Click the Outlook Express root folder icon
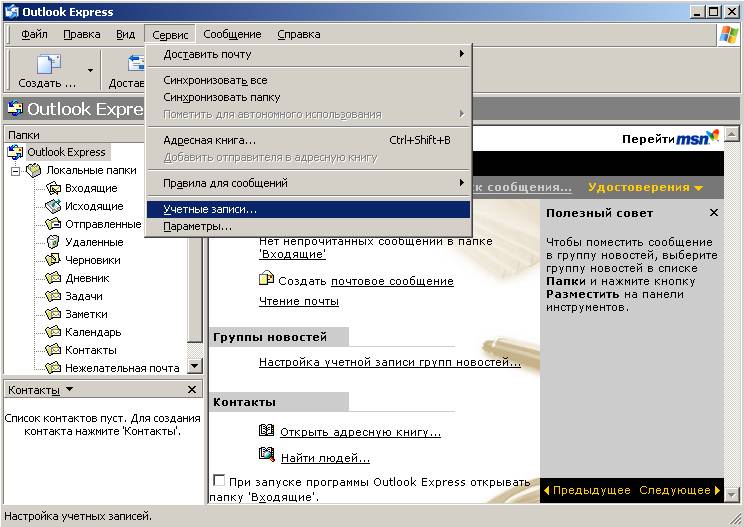 pyautogui.click(x=15, y=152)
